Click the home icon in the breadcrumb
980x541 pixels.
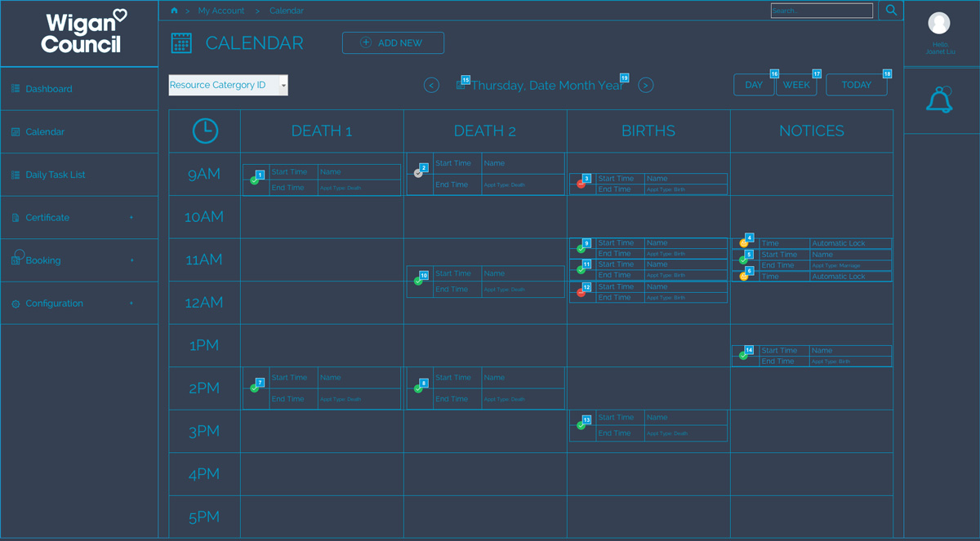175,11
